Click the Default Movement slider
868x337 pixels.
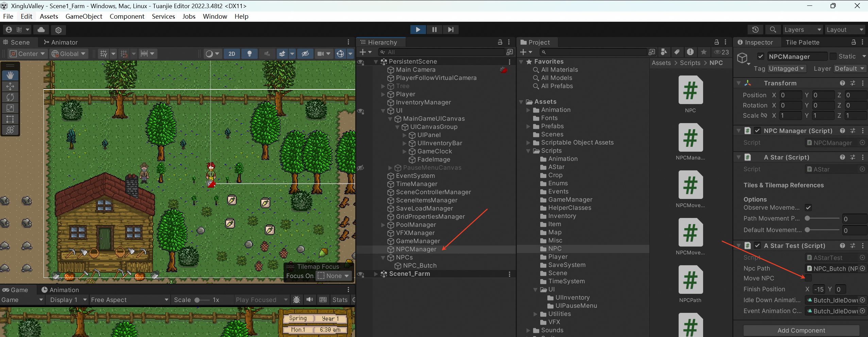pos(822,230)
